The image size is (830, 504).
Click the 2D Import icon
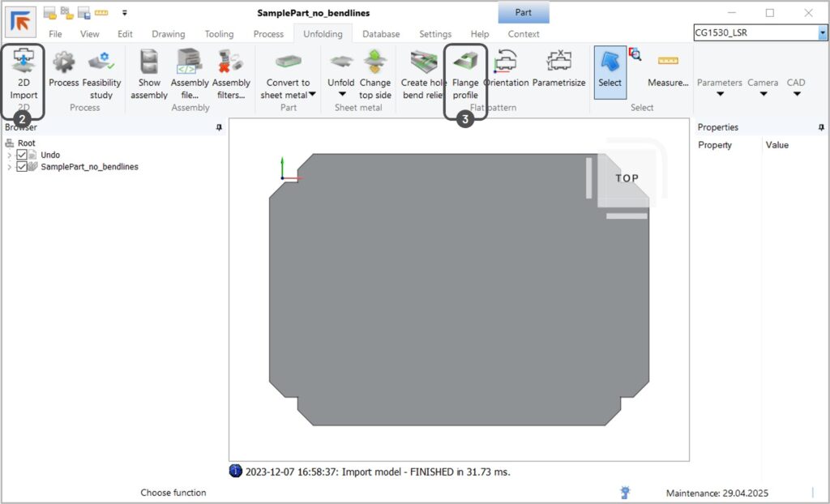pyautogui.click(x=24, y=62)
